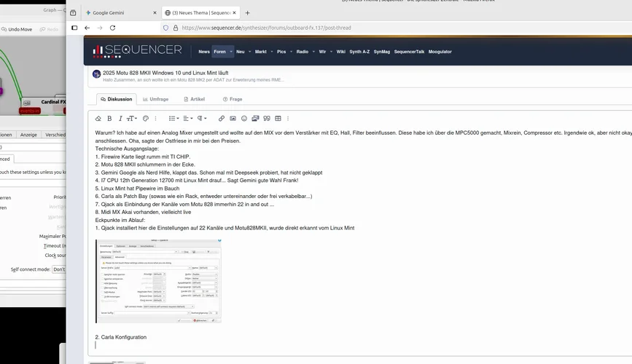Screen dimensions: 632x364
Task: Open Foren in the Sequencer navigation
Action: [x=219, y=52]
